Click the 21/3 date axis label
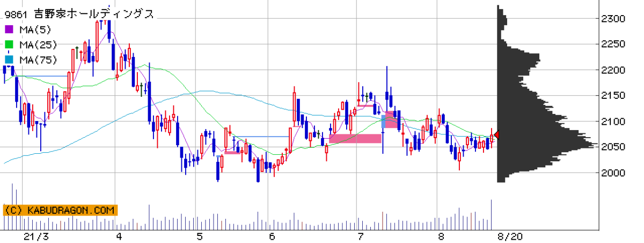The width and height of the screenshot is (644, 243). (x=36, y=237)
